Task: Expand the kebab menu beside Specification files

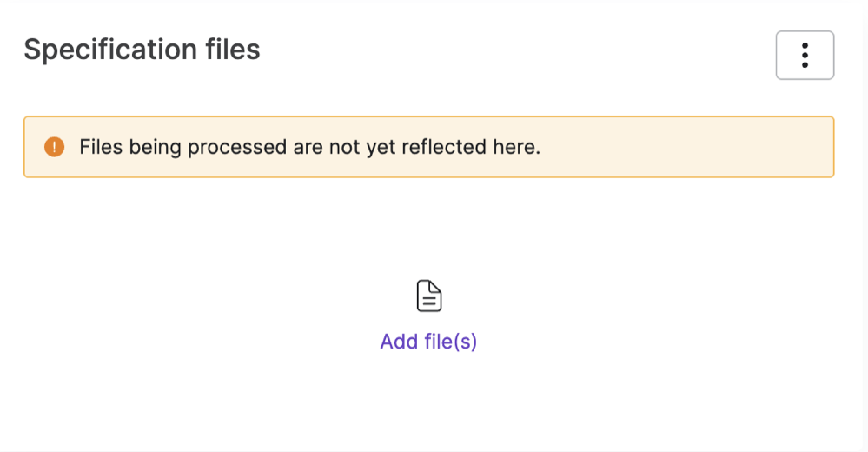Action: point(805,56)
